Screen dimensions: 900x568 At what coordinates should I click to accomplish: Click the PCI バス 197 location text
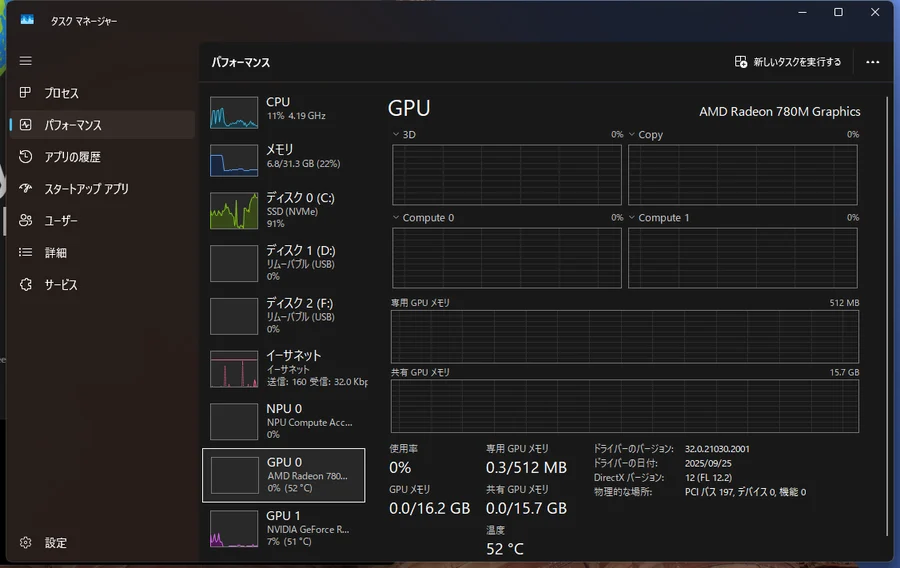pyautogui.click(x=745, y=492)
